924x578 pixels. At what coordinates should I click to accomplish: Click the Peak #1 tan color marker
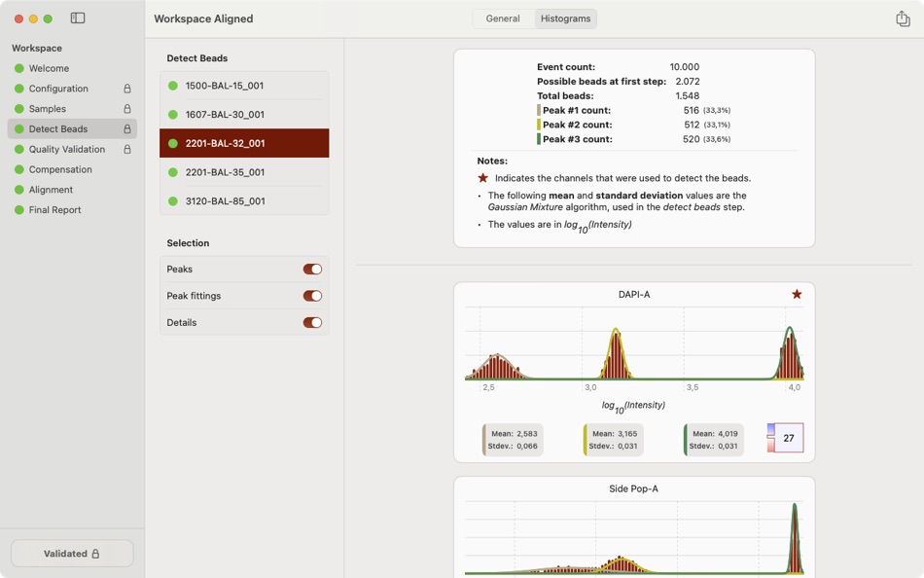point(539,110)
